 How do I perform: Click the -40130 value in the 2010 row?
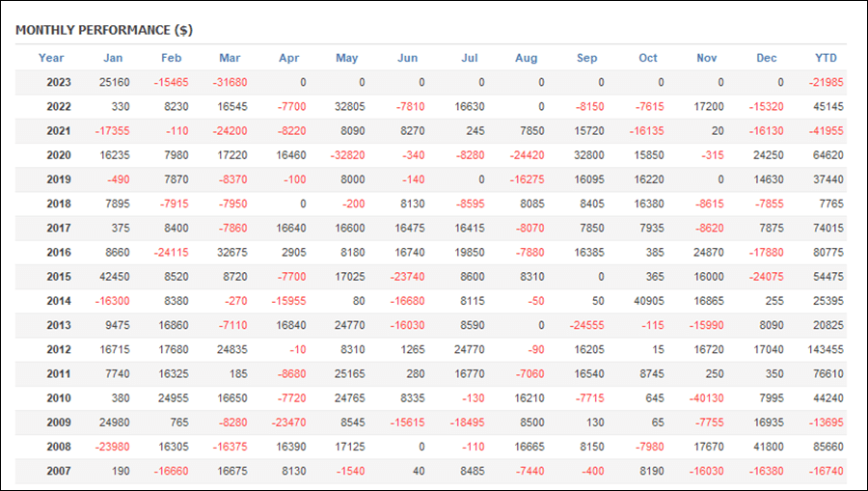click(706, 398)
